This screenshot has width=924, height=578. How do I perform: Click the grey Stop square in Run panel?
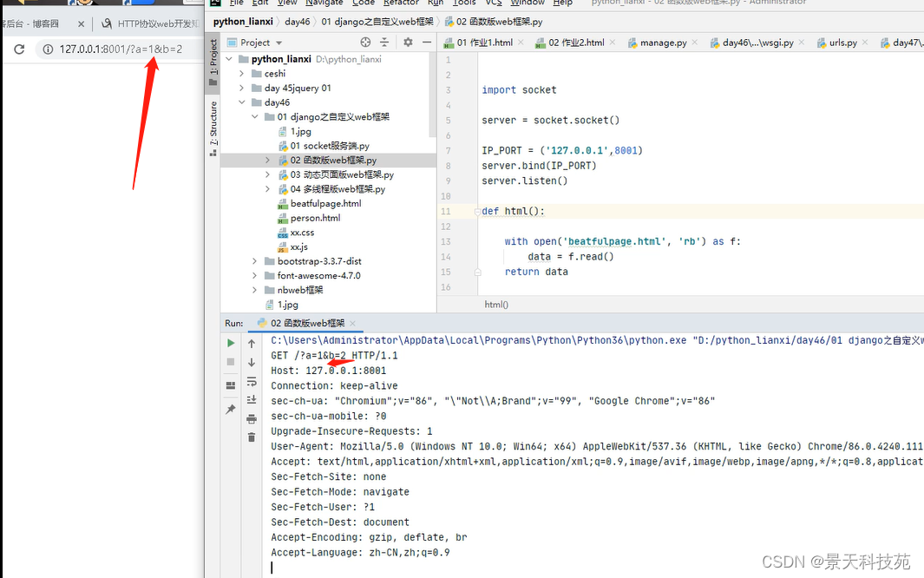231,362
